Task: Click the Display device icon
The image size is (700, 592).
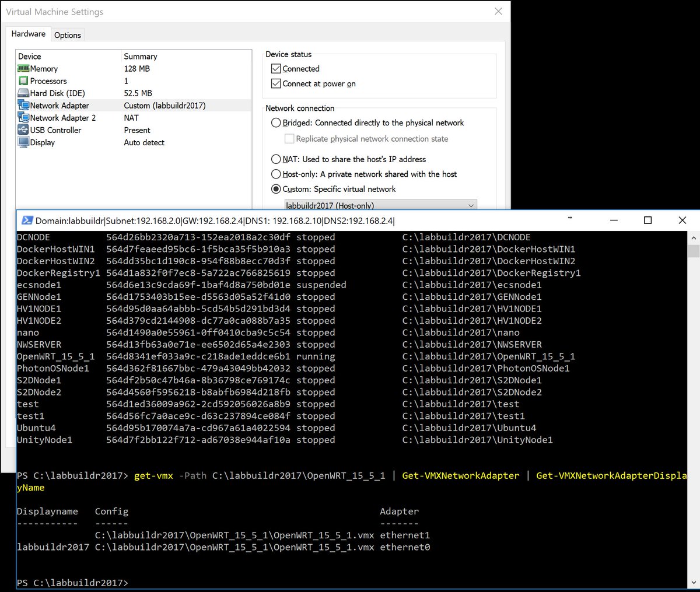Action: tap(23, 142)
